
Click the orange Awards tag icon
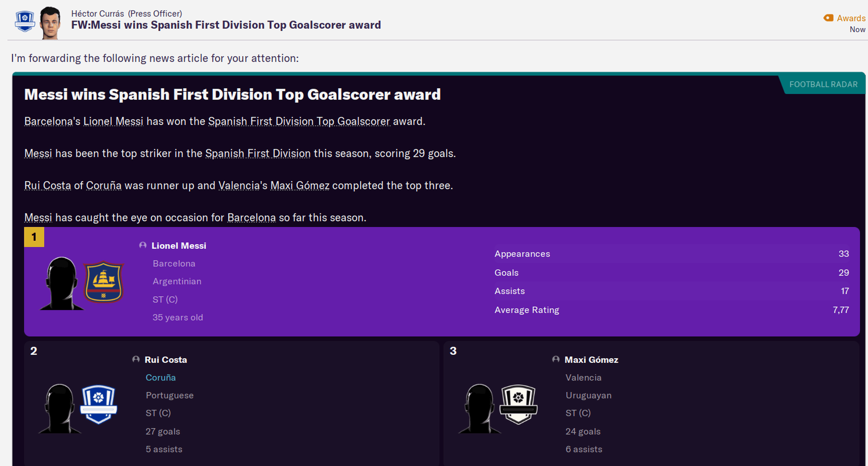[x=828, y=18]
